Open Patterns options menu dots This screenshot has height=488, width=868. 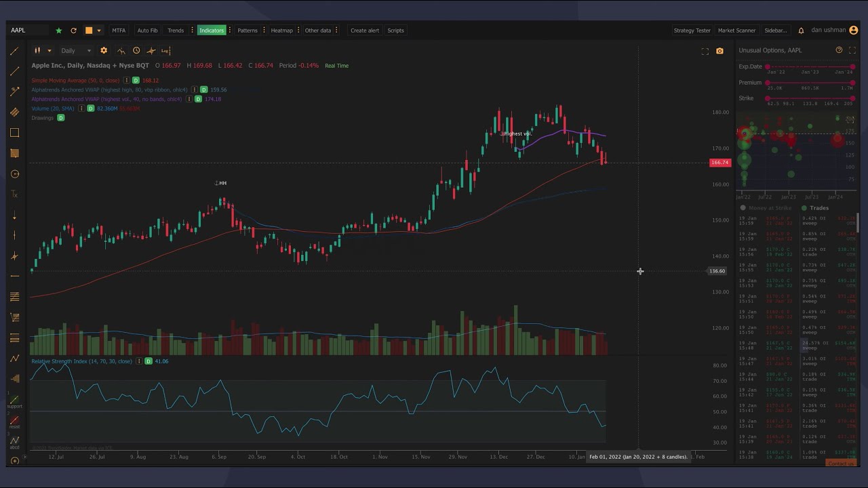pyautogui.click(x=263, y=30)
